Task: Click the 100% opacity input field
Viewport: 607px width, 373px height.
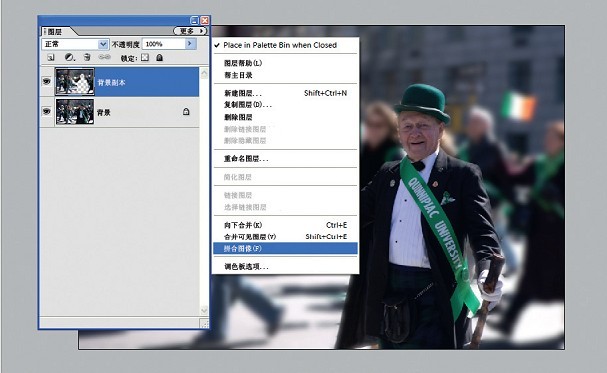Action: tap(163, 44)
